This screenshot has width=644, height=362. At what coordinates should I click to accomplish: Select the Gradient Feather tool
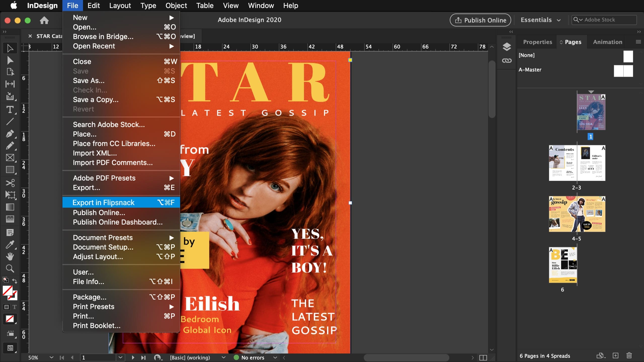point(10,219)
